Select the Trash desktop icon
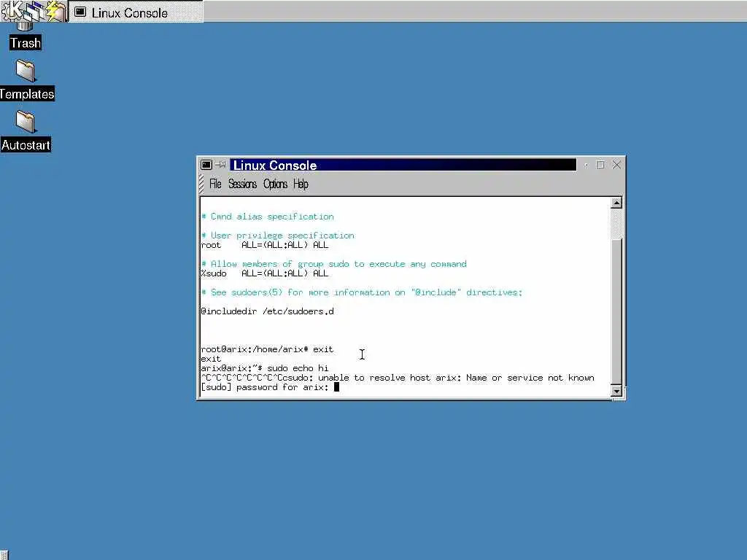 click(x=26, y=35)
